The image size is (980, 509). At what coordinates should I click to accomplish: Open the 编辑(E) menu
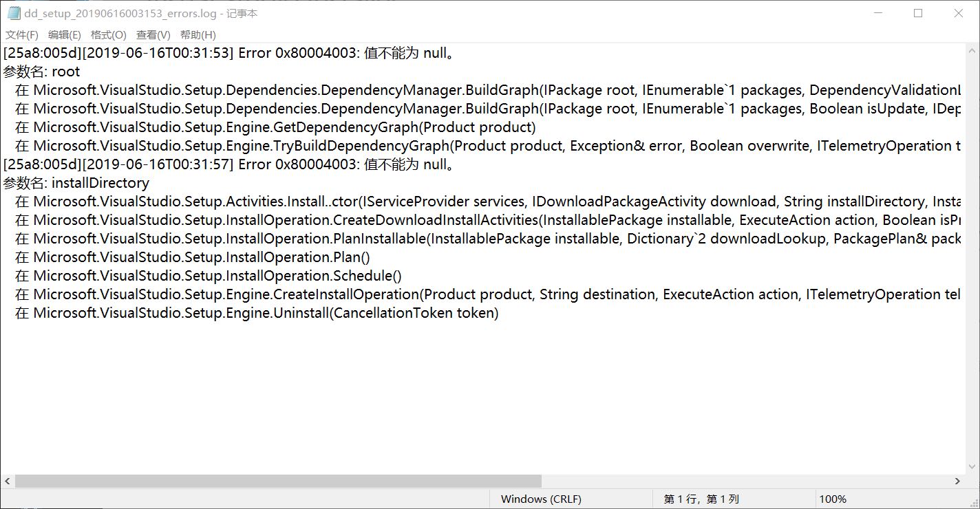(x=65, y=34)
